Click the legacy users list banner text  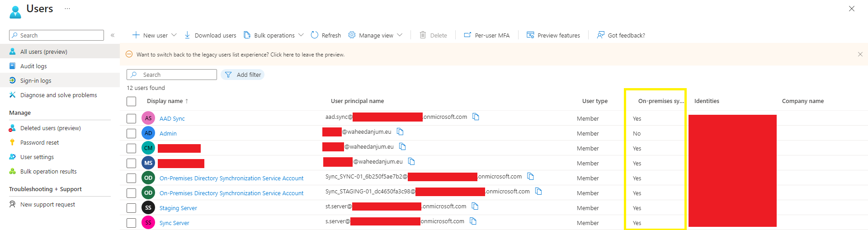pos(241,55)
